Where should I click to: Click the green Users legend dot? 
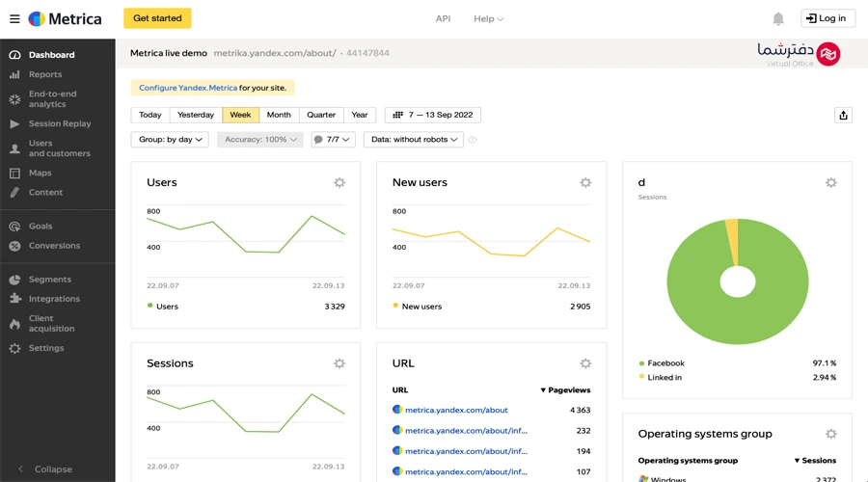(149, 306)
